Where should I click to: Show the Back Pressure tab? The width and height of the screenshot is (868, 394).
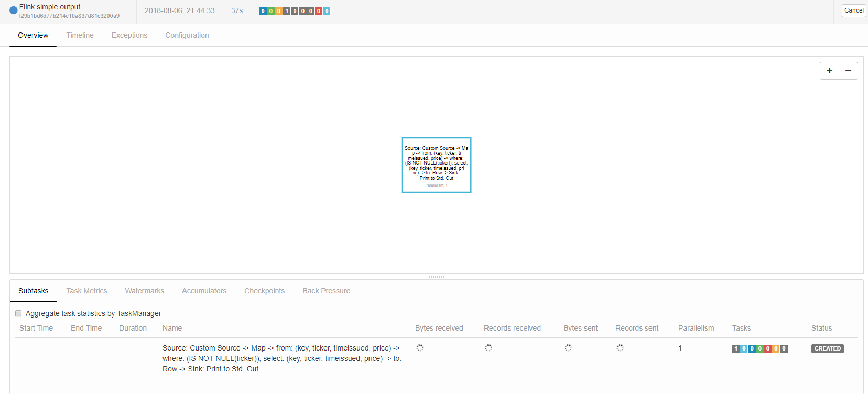click(x=326, y=291)
